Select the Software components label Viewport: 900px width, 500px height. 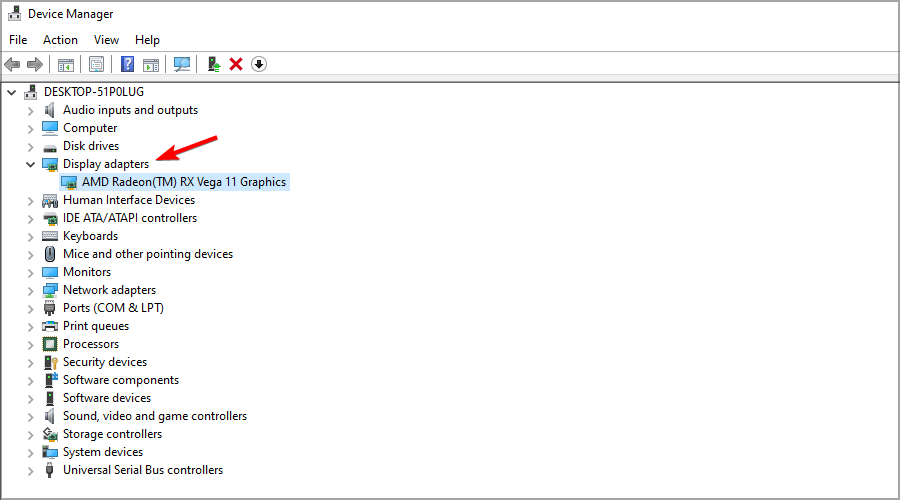(121, 380)
